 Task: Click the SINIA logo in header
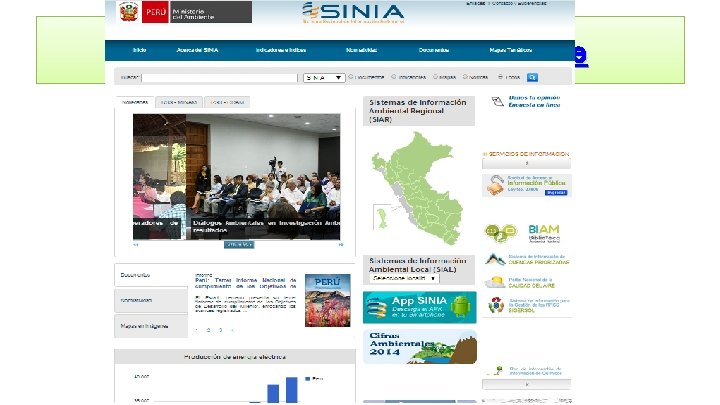[x=353, y=13]
